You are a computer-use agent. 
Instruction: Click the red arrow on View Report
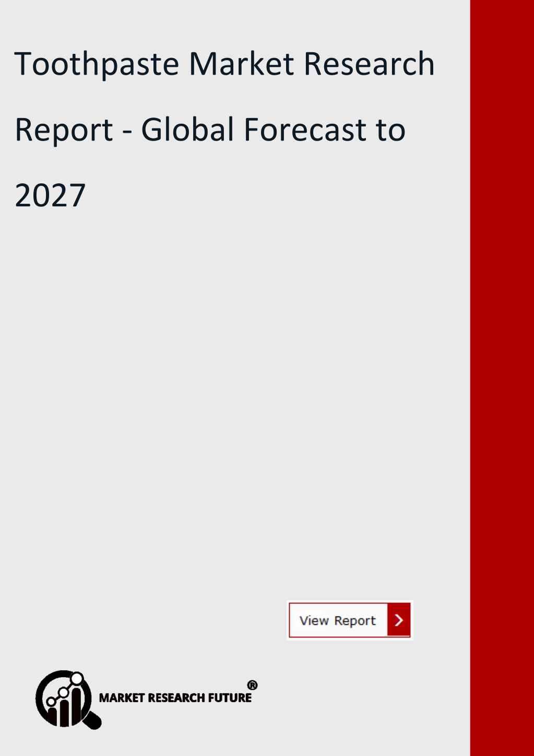click(x=399, y=620)
